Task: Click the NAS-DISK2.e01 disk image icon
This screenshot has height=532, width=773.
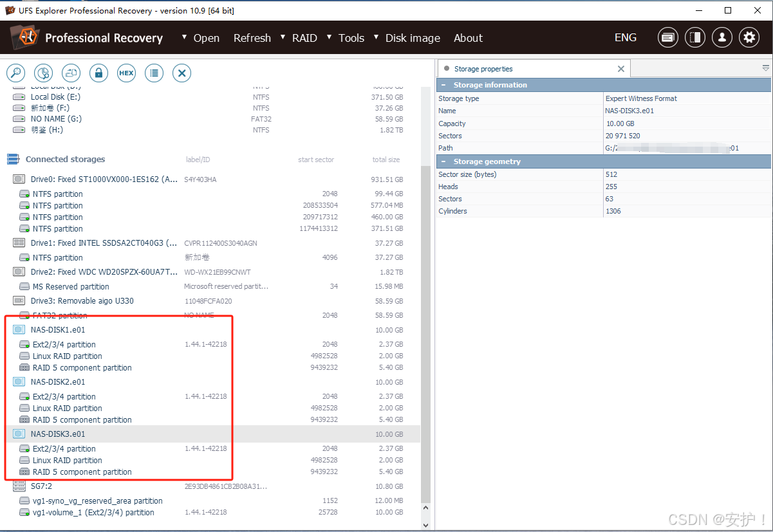Action: (x=19, y=381)
